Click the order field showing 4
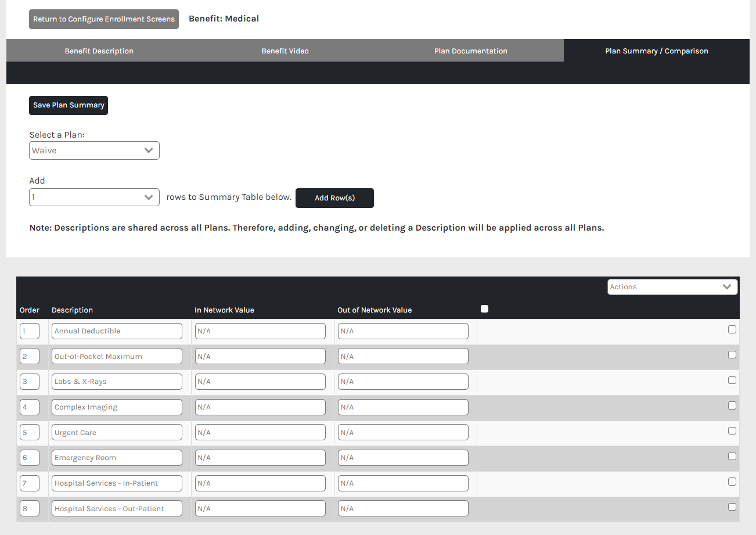756x535 pixels. [30, 407]
